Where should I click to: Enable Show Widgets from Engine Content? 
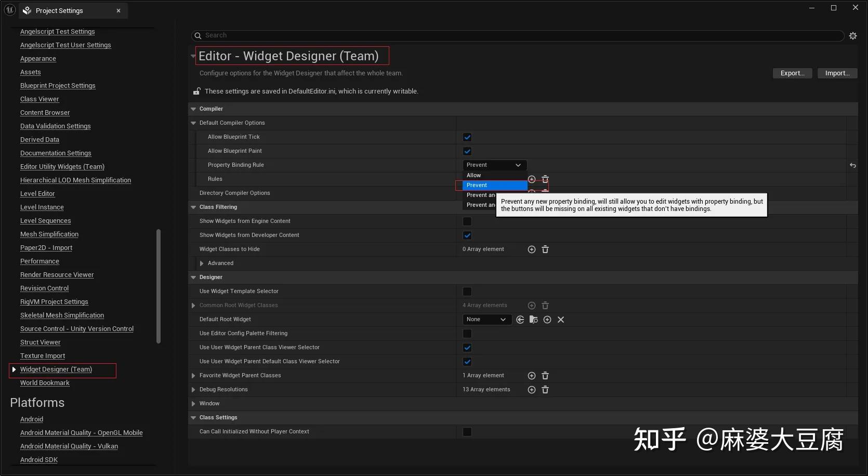click(x=467, y=221)
